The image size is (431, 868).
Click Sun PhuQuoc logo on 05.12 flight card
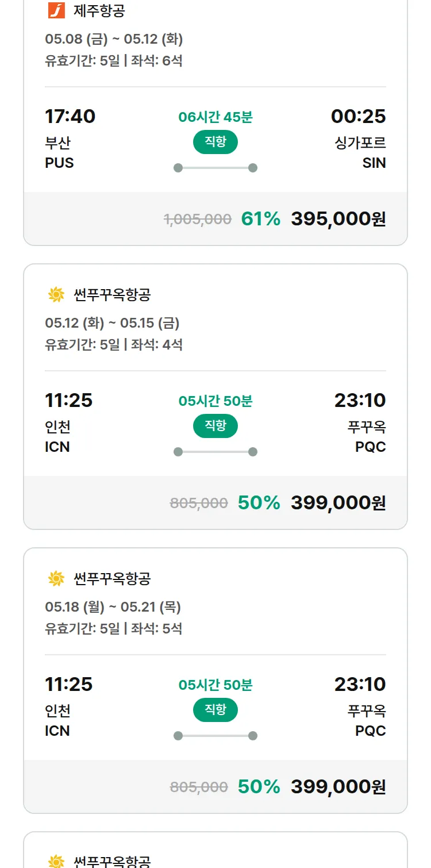coord(56,295)
